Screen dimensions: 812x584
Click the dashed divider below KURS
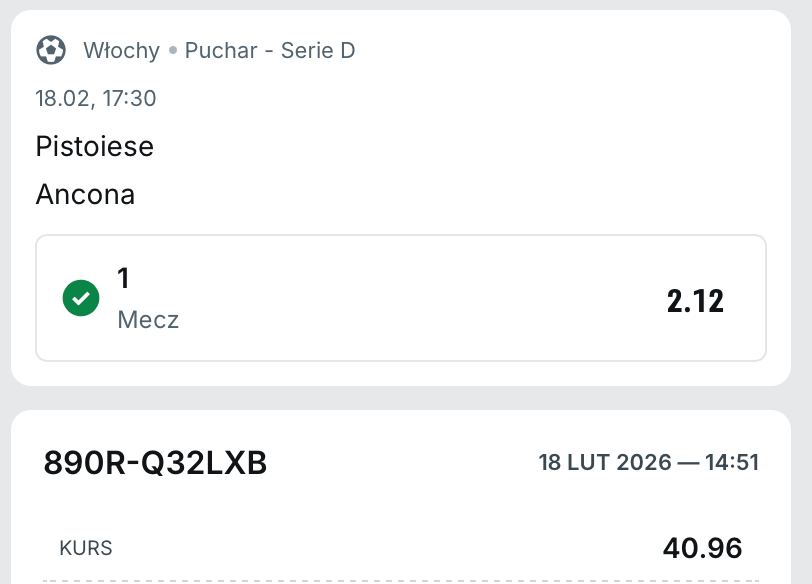click(400, 580)
